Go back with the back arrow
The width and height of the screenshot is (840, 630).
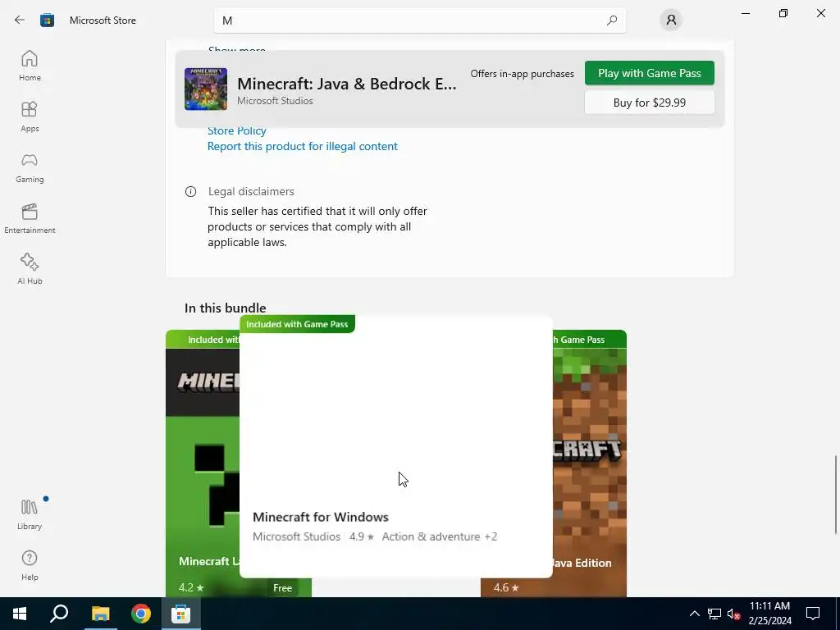20,21
